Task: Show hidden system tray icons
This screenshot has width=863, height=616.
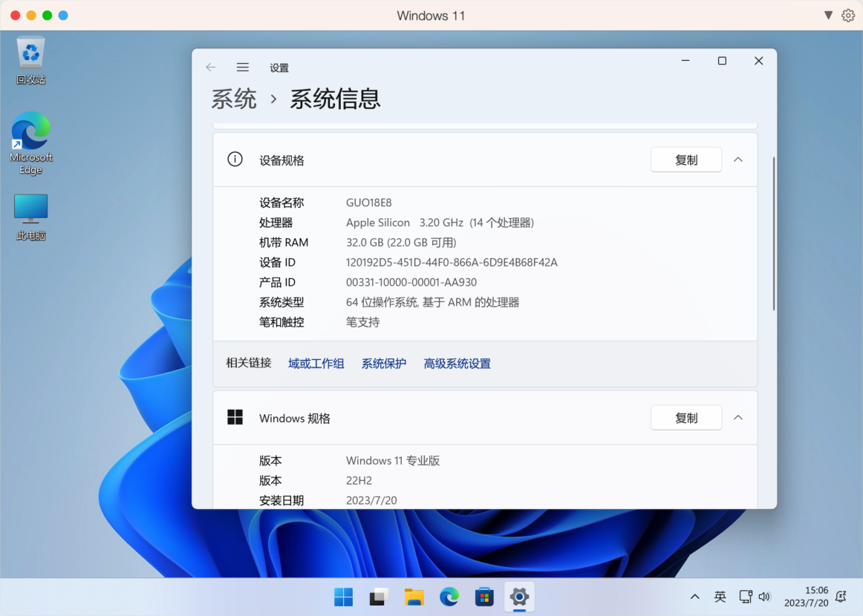Action: [695, 597]
